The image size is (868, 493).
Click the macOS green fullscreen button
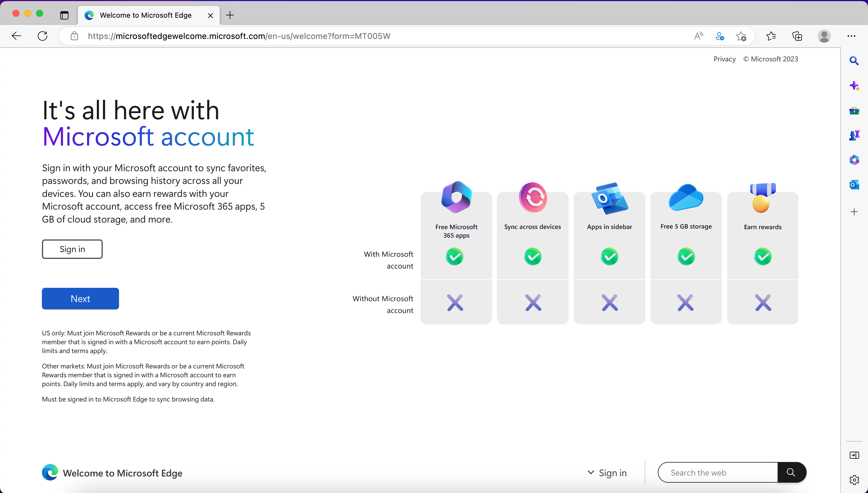pos(40,14)
